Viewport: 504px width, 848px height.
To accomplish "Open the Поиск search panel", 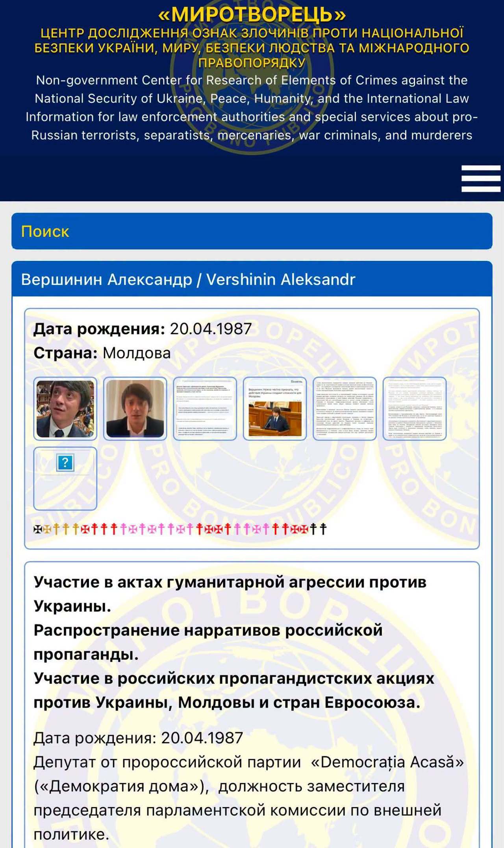I will [252, 231].
